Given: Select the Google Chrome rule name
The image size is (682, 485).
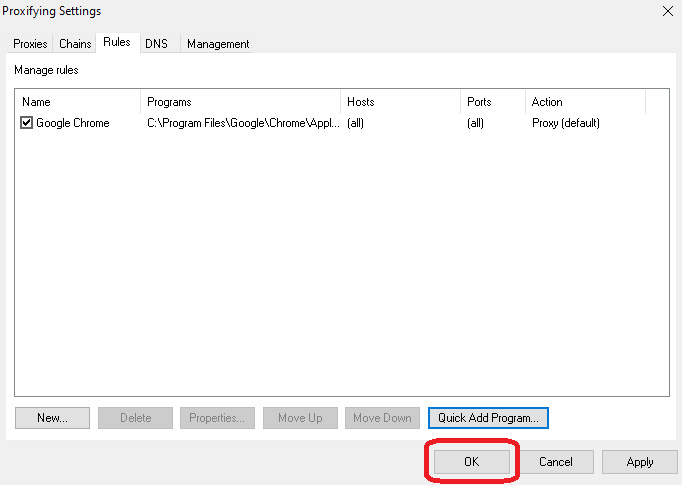Looking at the screenshot, I should [x=73, y=123].
